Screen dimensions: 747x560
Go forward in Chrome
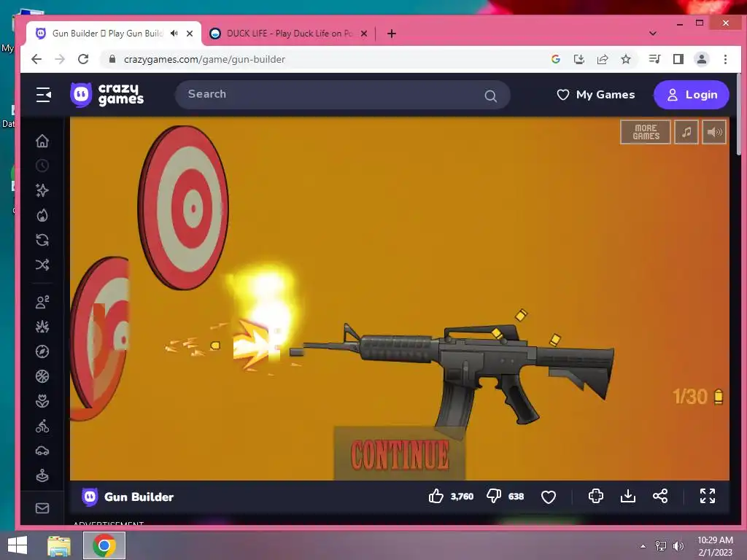pyautogui.click(x=60, y=59)
